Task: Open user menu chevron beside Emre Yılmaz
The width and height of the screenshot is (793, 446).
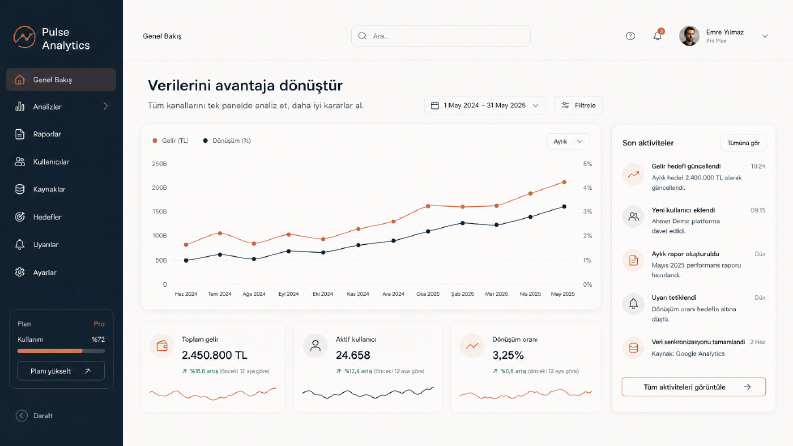Action: coord(765,36)
